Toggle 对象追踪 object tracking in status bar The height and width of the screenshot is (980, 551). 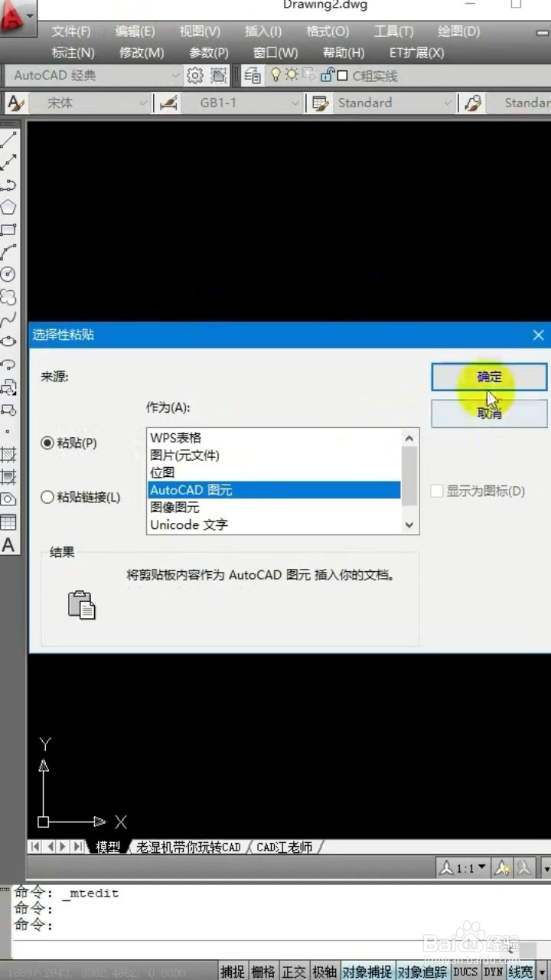[x=422, y=971]
